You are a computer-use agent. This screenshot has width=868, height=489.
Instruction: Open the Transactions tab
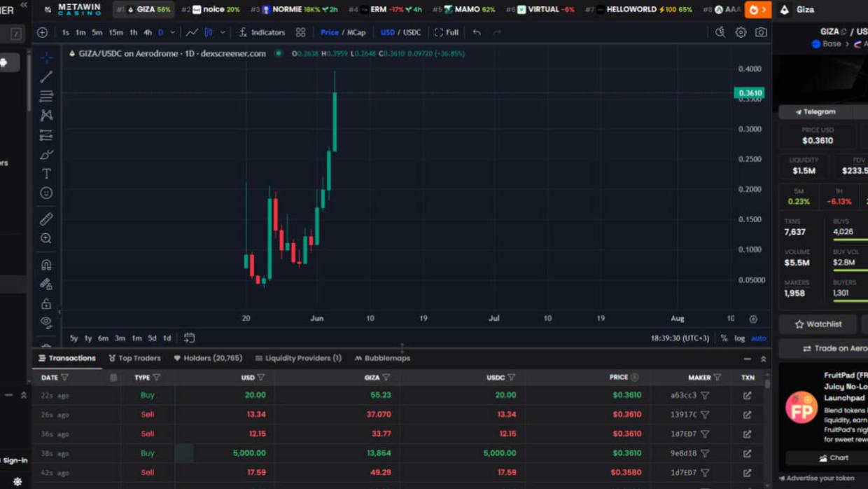point(67,358)
